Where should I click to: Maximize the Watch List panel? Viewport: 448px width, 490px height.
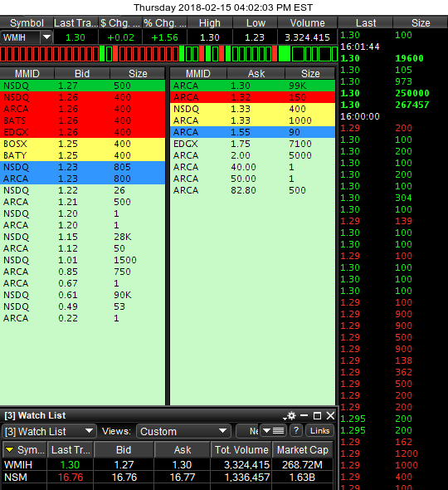click(x=317, y=415)
